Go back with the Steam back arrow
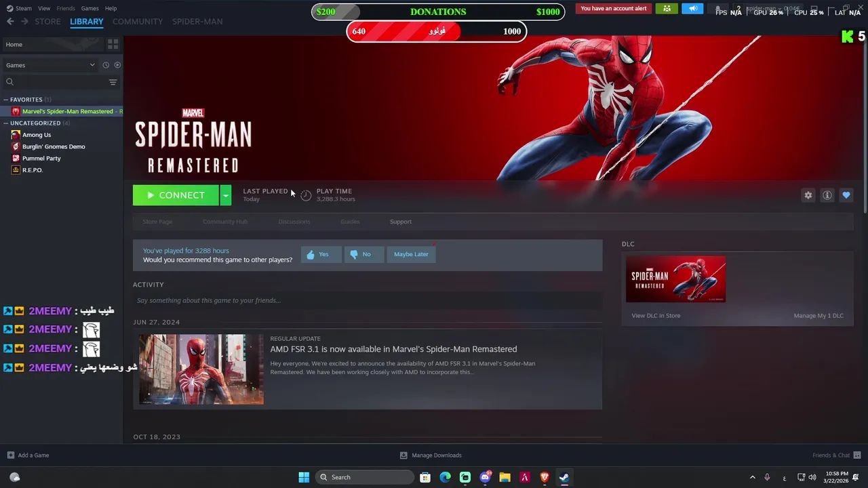Screen dimensions: 868x488 10,22
